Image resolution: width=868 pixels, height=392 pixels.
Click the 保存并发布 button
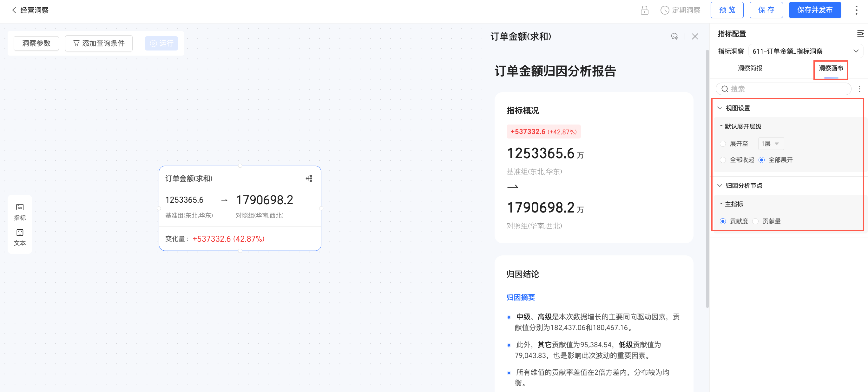coord(814,10)
